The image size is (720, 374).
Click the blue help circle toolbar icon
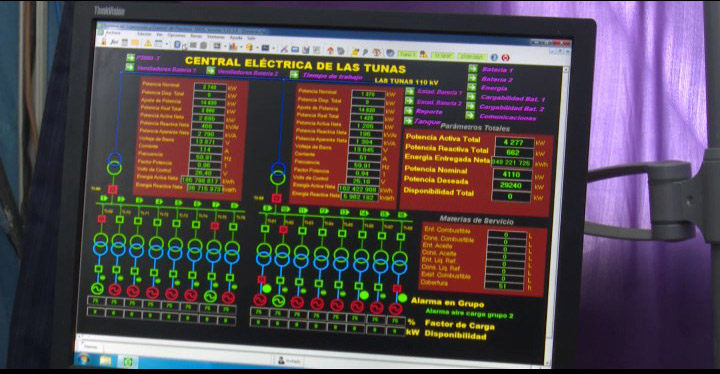pos(494,57)
